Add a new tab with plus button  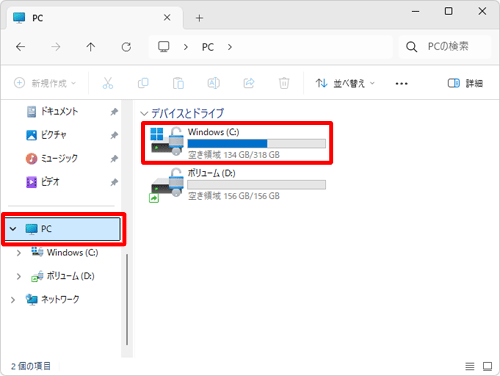click(x=199, y=18)
